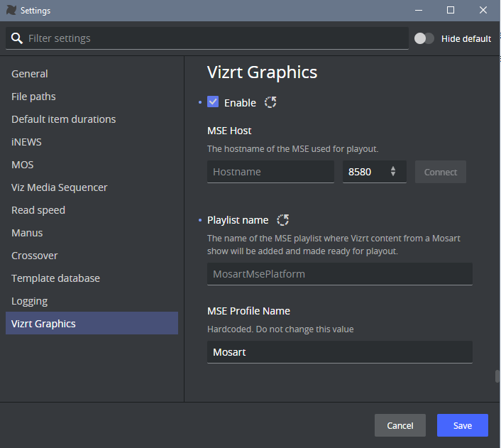Close the Settings window

click(483, 10)
